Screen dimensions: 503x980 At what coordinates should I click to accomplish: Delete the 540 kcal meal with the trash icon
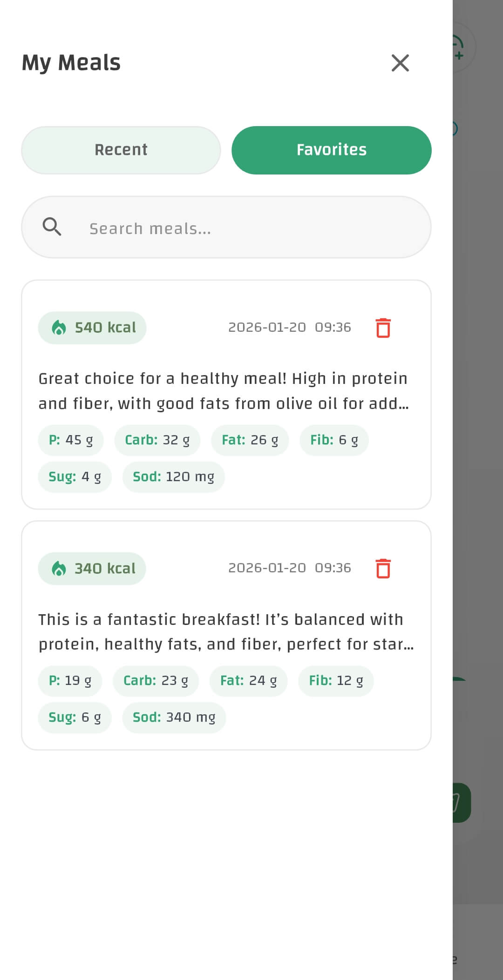coord(383,328)
